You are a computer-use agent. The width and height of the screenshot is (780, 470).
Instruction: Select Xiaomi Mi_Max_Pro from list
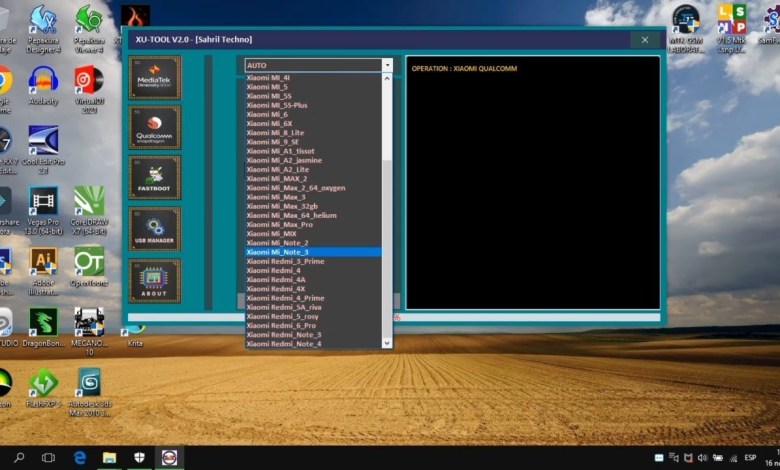(x=313, y=224)
